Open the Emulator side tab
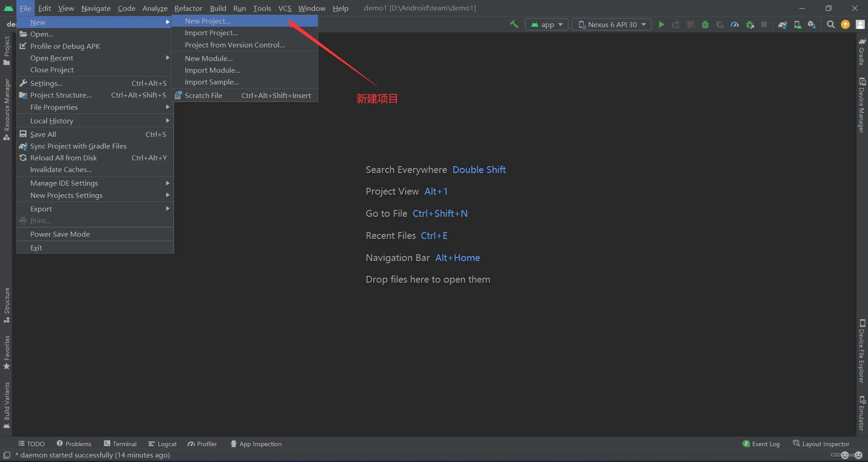Viewport: 868px width, 462px height. point(862,413)
